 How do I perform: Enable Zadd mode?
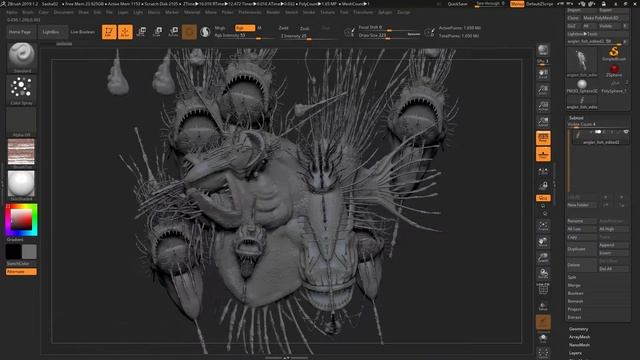click(x=284, y=28)
